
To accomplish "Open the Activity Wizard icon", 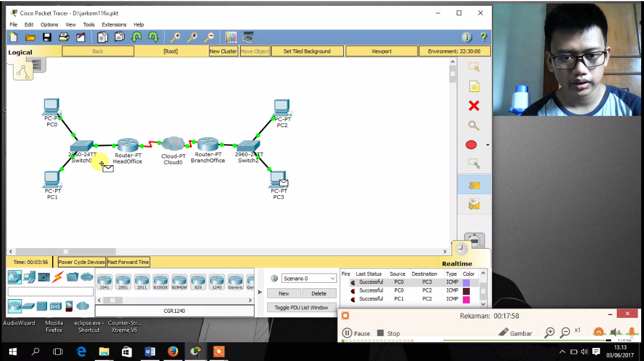I will [x=81, y=37].
